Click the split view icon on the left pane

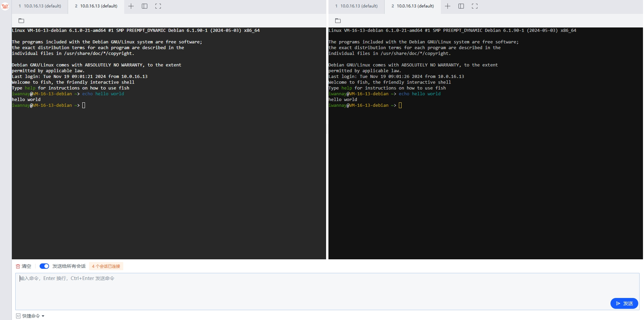click(x=145, y=6)
